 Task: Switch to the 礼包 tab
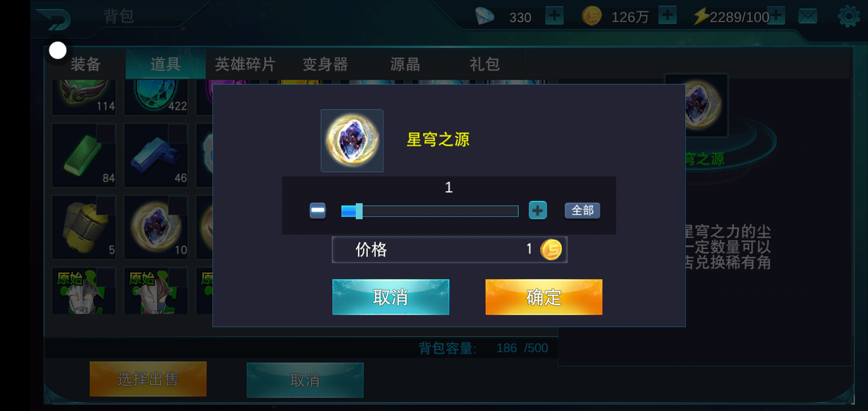pos(485,64)
